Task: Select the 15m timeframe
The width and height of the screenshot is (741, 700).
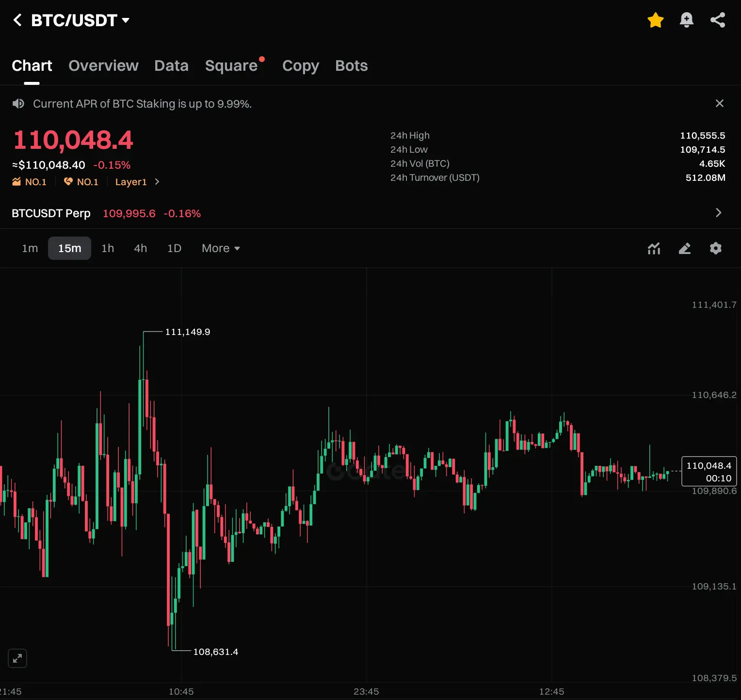Action: [69, 248]
